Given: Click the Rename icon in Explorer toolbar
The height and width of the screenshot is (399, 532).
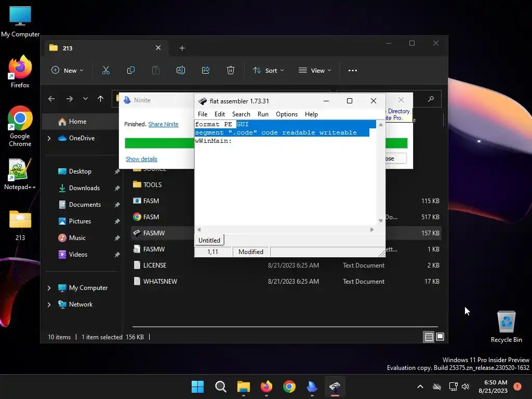Looking at the screenshot, I should coord(180,70).
